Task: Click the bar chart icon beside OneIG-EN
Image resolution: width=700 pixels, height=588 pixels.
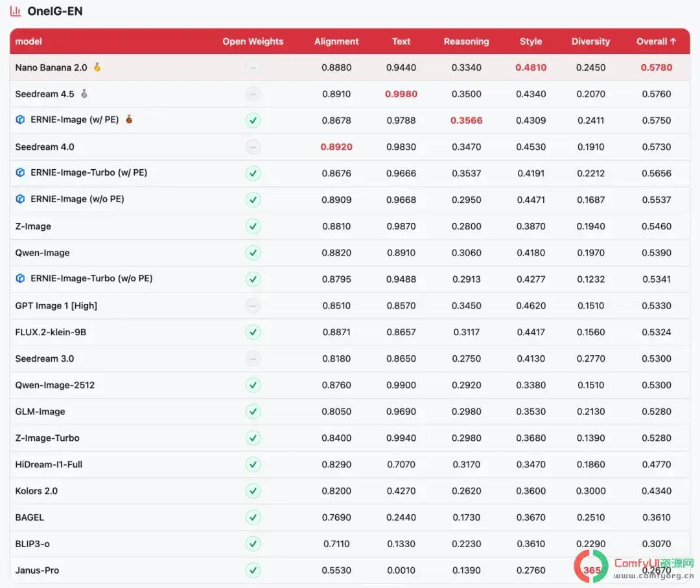Action: coord(16,11)
